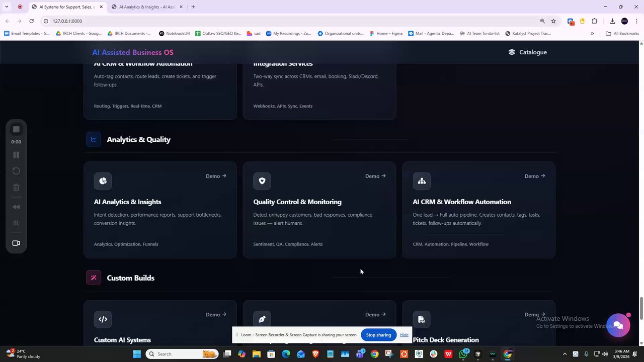Click the PDF file icon on Pitch Deck card
Image resolution: width=644 pixels, height=362 pixels.
pos(422,319)
